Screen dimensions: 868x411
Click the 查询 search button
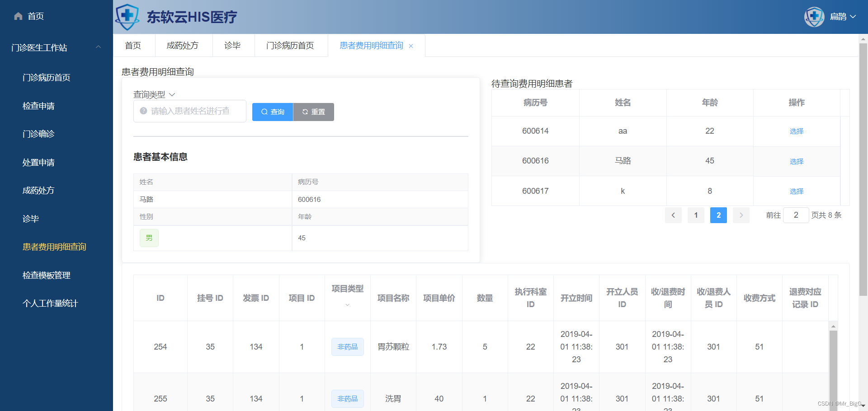click(x=273, y=112)
